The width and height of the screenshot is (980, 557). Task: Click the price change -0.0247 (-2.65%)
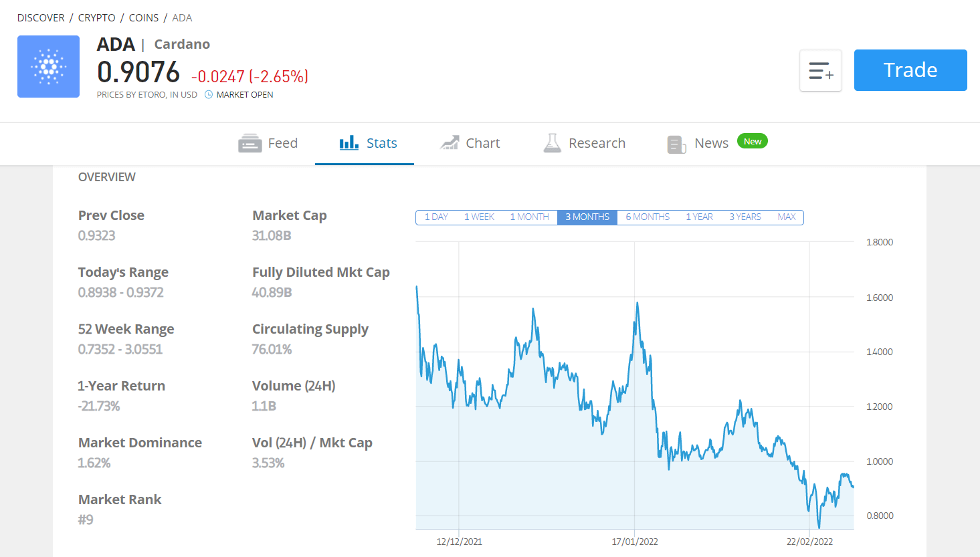250,76
